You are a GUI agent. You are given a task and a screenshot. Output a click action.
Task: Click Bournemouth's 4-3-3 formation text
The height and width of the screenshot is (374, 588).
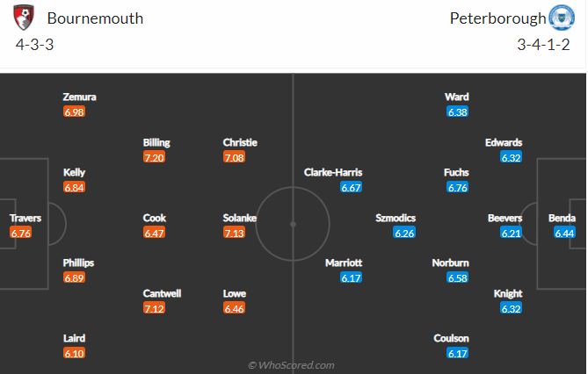tap(35, 45)
